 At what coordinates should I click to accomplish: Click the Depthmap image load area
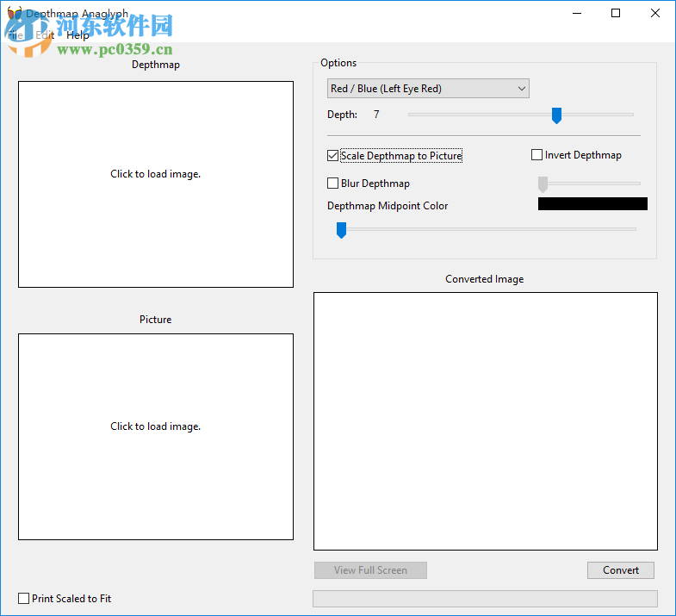click(x=156, y=184)
